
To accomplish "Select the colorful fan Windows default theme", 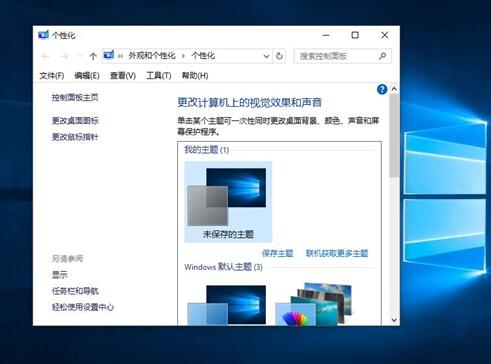I will [x=313, y=304].
